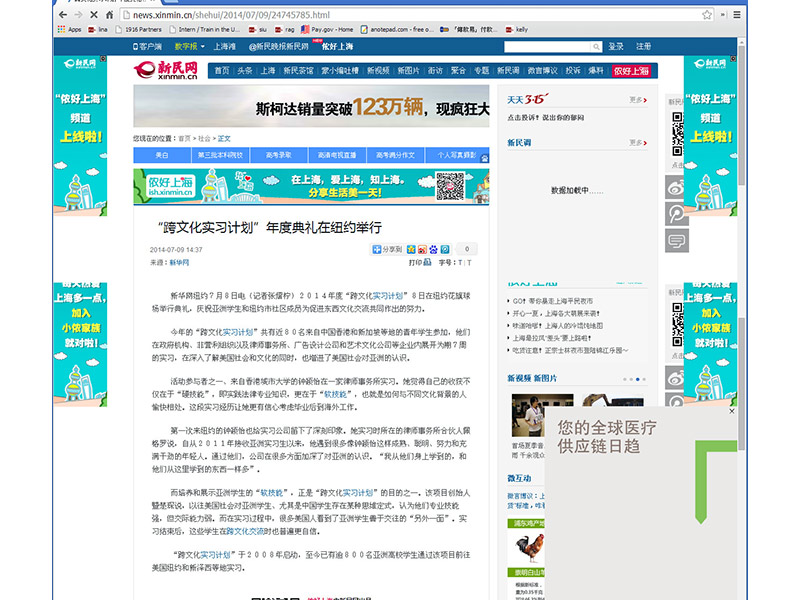Select 街访 in the navigation bar
Image resolution: width=800 pixels, height=600 pixels.
click(x=435, y=70)
